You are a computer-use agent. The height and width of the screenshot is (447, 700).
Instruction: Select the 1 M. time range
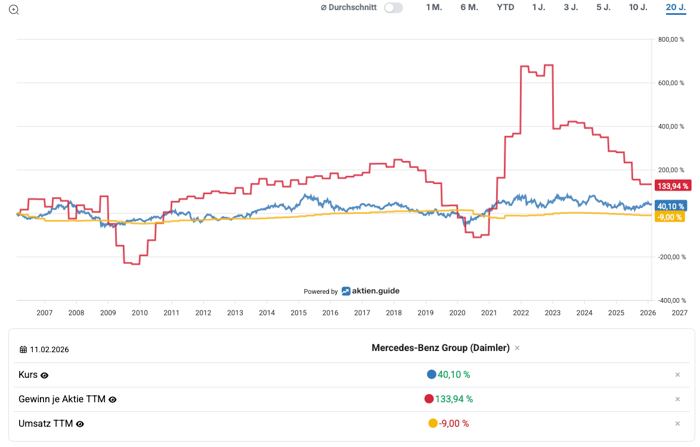434,8
